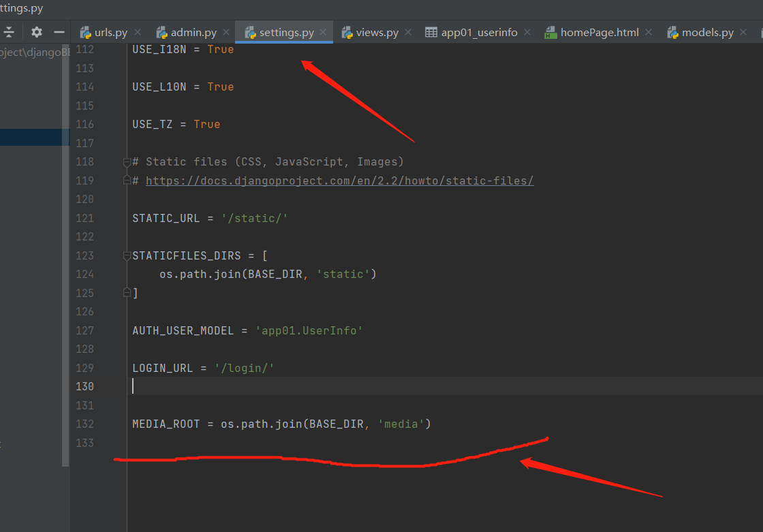Click the '/static/' string value
Image resolution: width=763 pixels, height=532 pixels.
pyautogui.click(x=255, y=218)
